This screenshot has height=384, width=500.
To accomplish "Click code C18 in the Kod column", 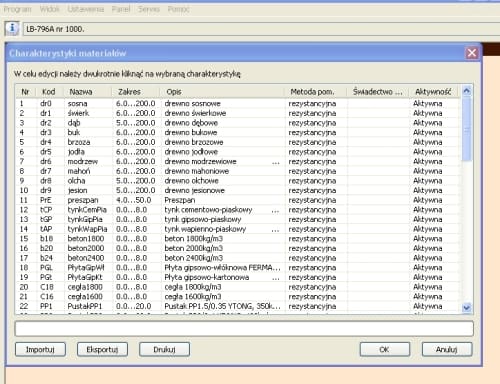I will 46,287.
